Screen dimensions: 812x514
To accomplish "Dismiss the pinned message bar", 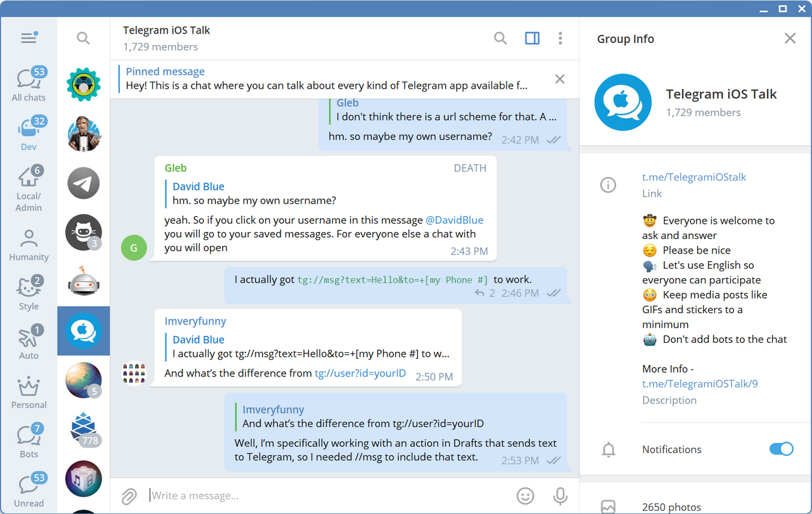I will coord(560,79).
